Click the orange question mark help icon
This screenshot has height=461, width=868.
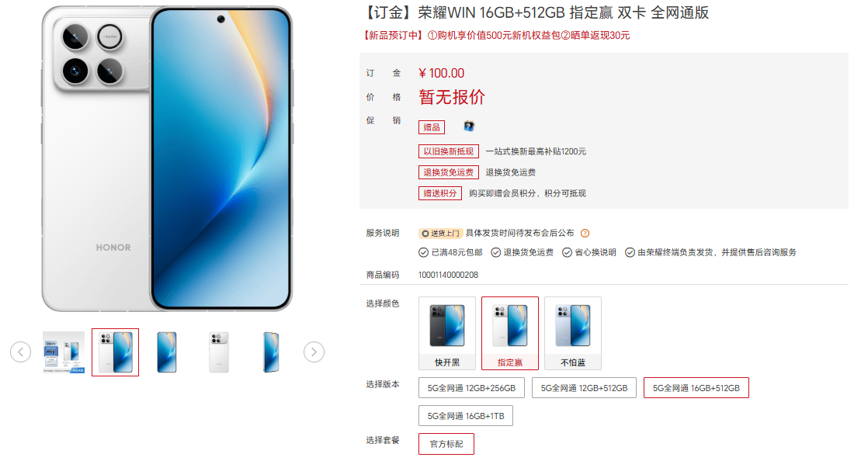click(x=585, y=234)
